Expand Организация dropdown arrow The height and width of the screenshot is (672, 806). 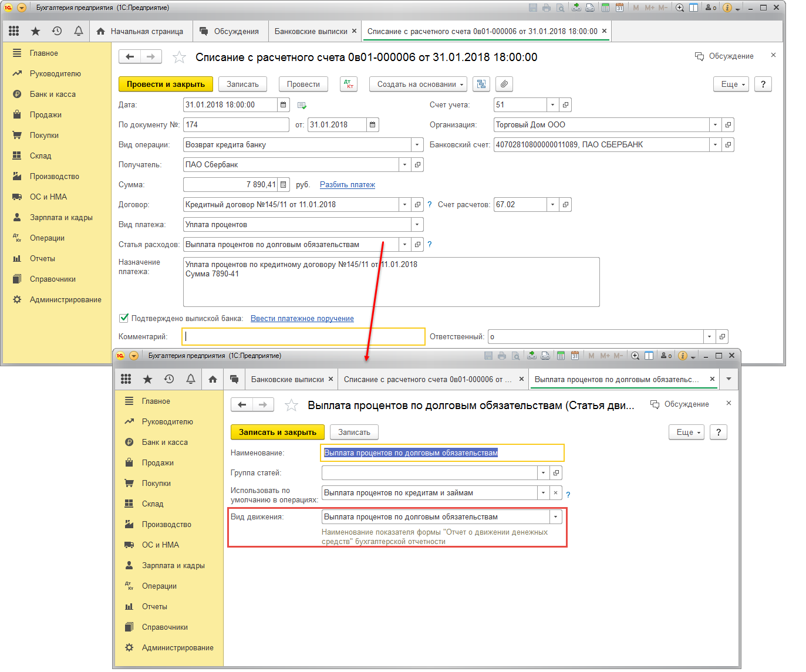click(715, 124)
